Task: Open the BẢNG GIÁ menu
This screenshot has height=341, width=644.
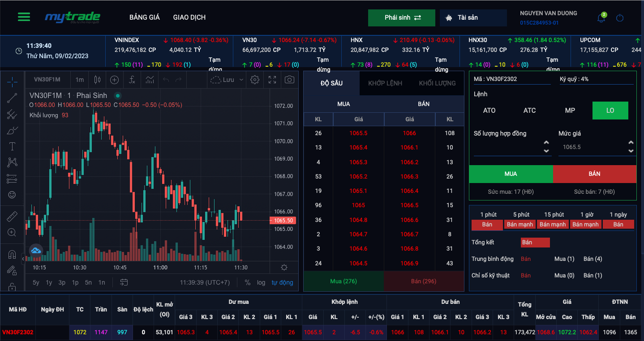Action: click(x=145, y=17)
